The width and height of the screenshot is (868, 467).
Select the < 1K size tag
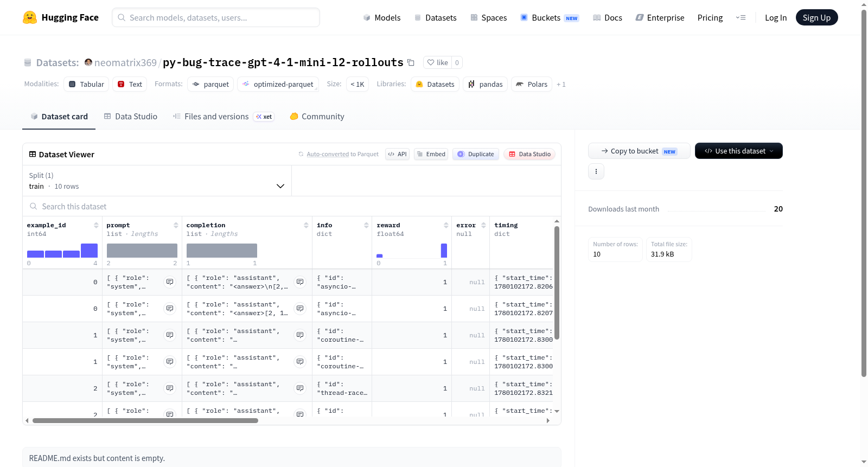click(x=358, y=84)
